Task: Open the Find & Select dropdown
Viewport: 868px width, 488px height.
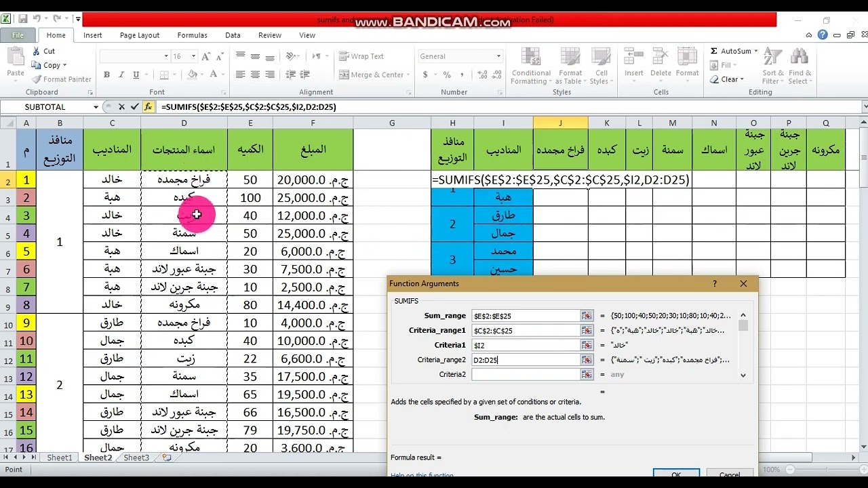Action: point(800,66)
